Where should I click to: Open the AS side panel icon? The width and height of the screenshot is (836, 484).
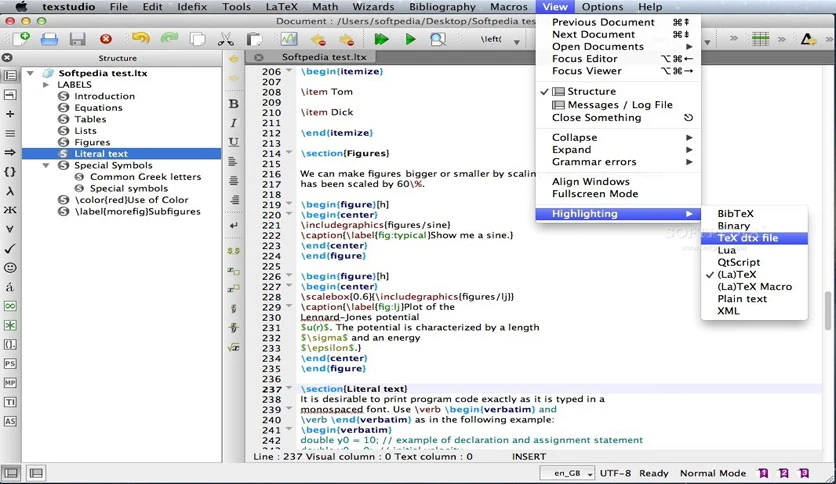(x=10, y=421)
